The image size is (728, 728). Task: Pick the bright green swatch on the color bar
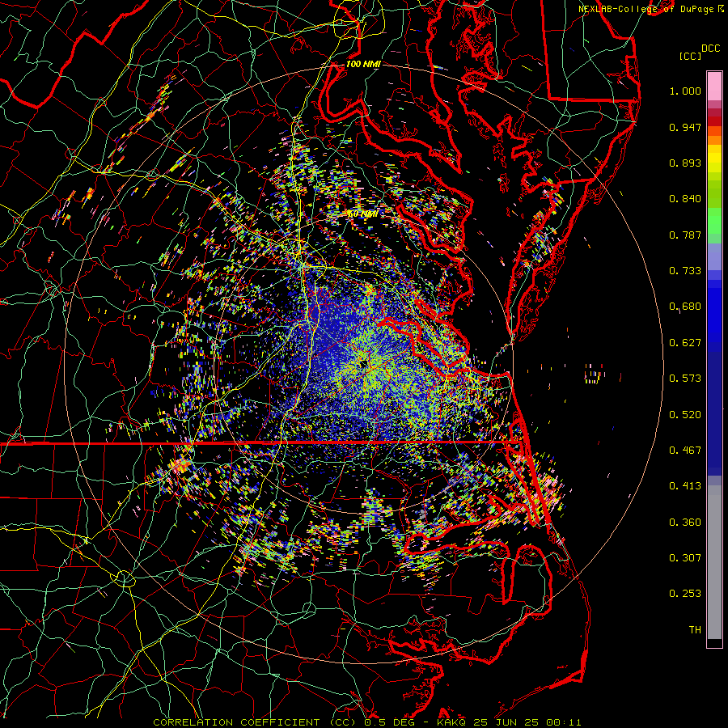point(714,221)
